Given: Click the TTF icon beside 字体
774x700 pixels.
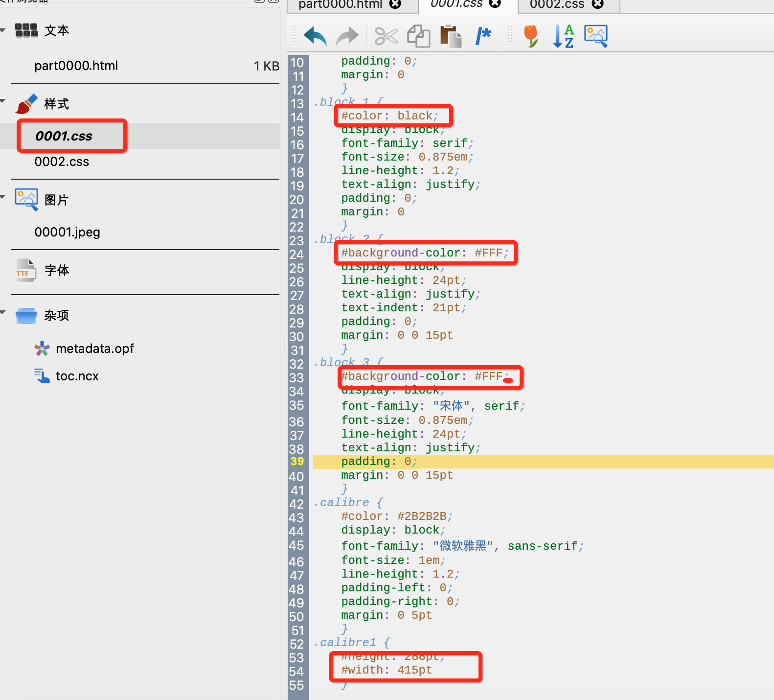Looking at the screenshot, I should pyautogui.click(x=25, y=270).
